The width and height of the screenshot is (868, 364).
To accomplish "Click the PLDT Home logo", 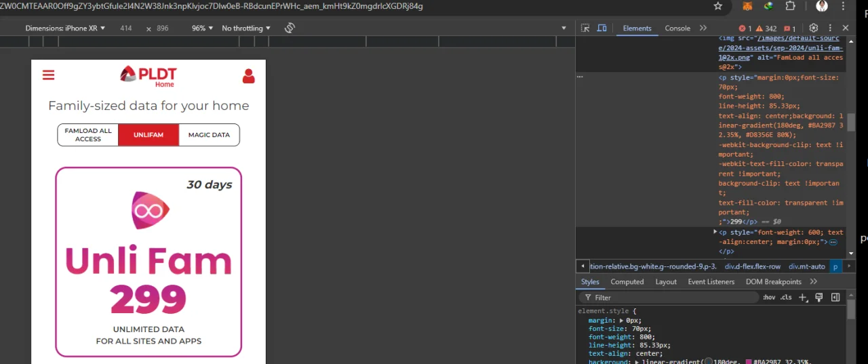I will (x=149, y=76).
